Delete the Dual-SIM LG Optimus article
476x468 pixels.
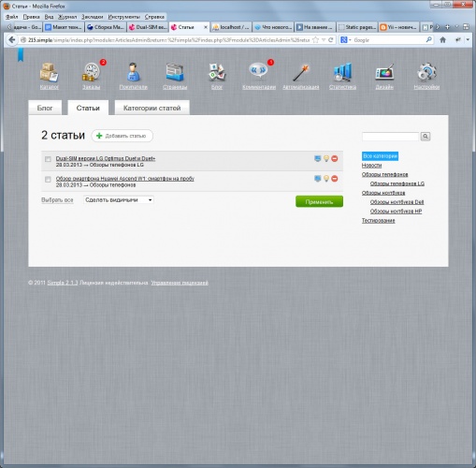[335, 158]
